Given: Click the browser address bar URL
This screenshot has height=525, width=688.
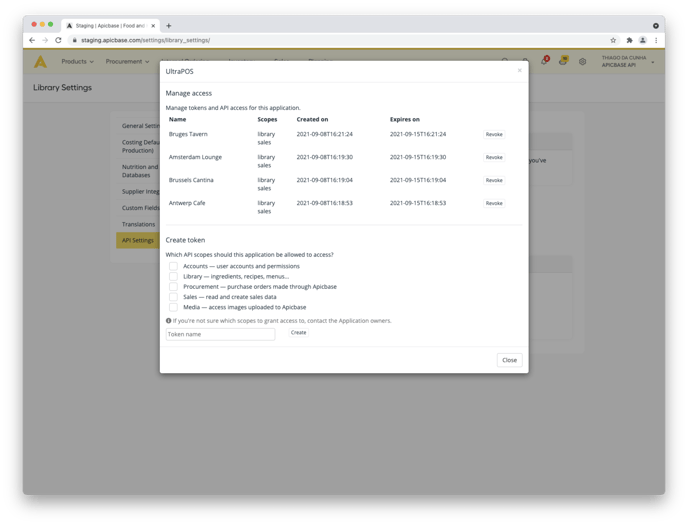Looking at the screenshot, I should point(145,40).
